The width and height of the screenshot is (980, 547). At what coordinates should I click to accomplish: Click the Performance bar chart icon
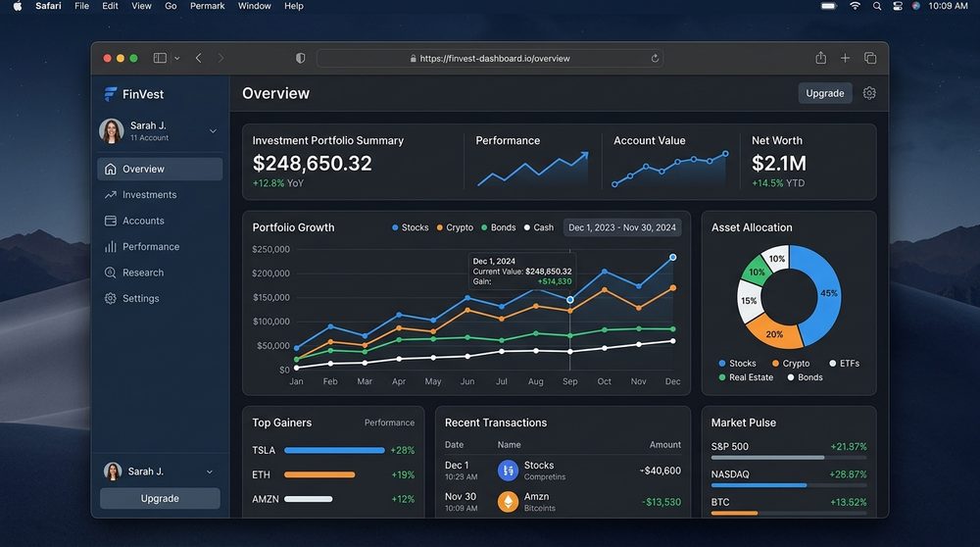(x=111, y=247)
